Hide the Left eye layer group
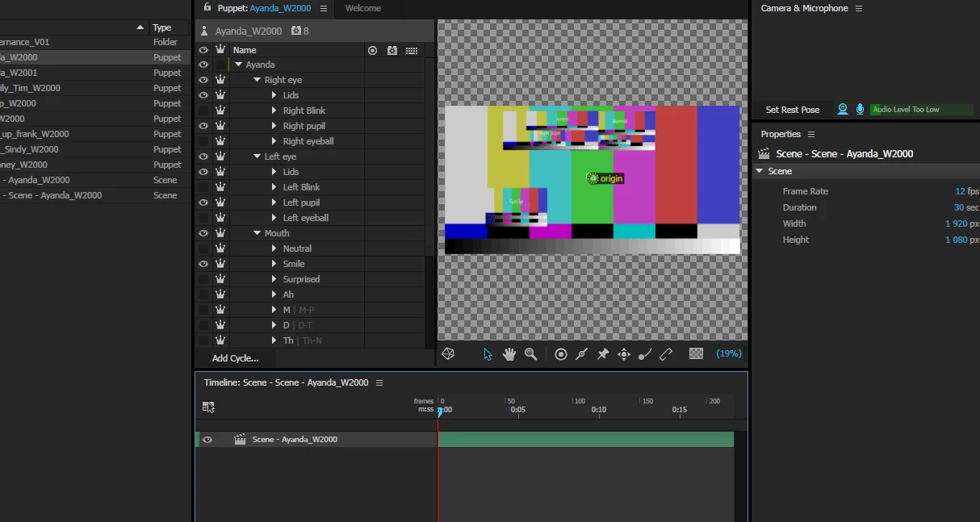Viewport: 980px width, 522px height. (203, 157)
